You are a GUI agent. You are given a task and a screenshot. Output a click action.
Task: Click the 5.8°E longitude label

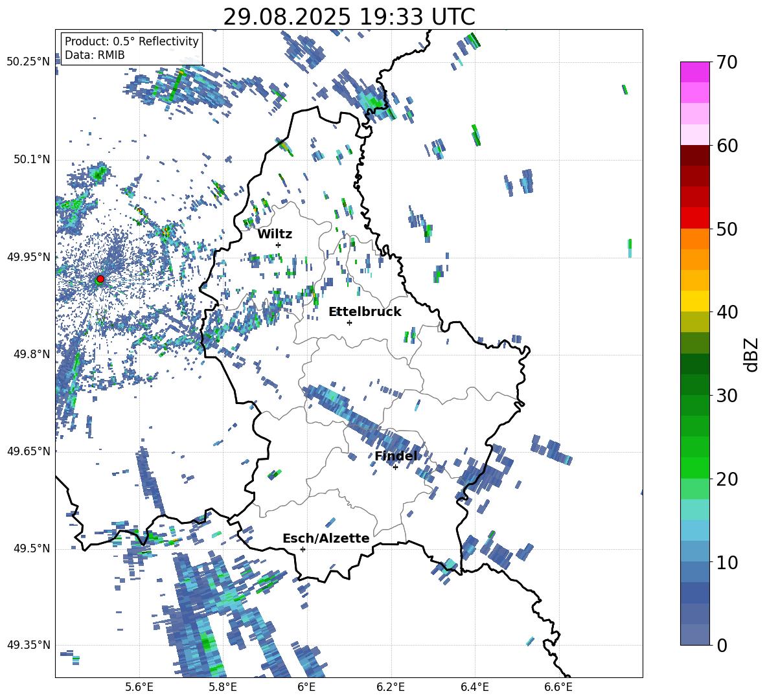pyautogui.click(x=223, y=688)
